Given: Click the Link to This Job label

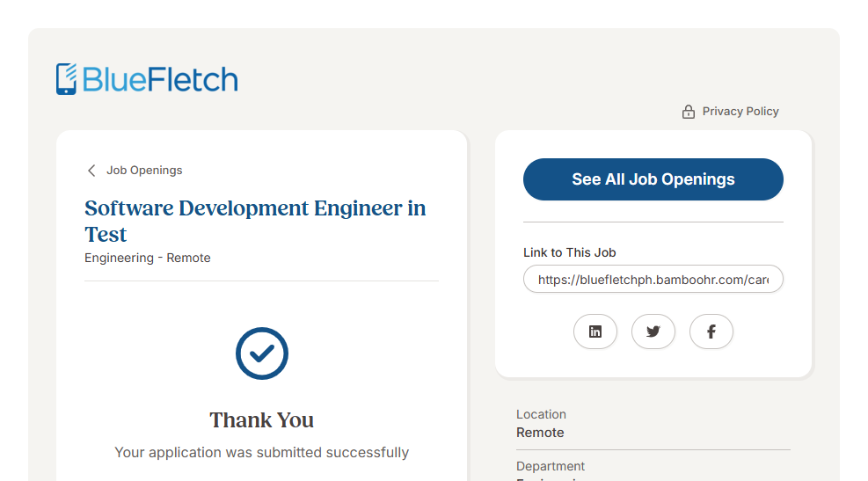Looking at the screenshot, I should [x=569, y=252].
